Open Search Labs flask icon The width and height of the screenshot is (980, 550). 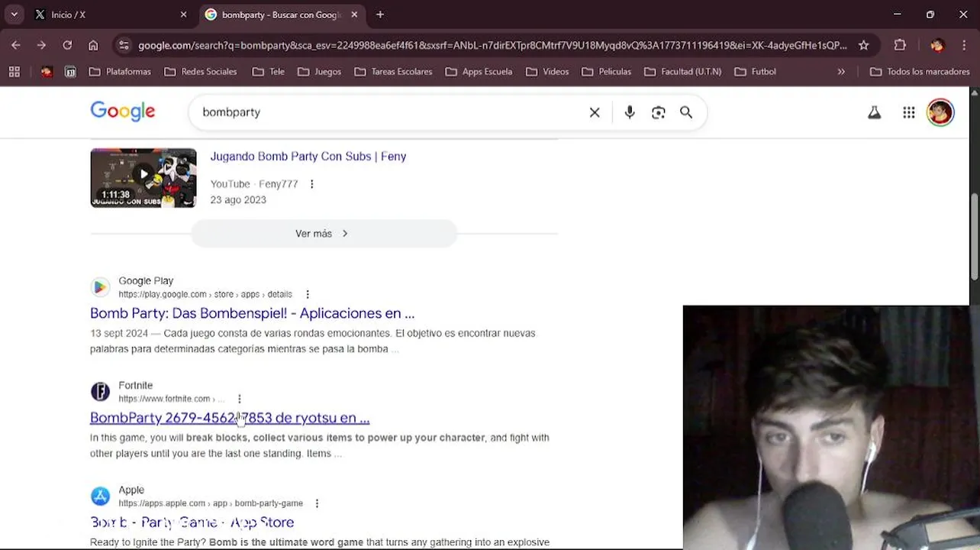(874, 112)
